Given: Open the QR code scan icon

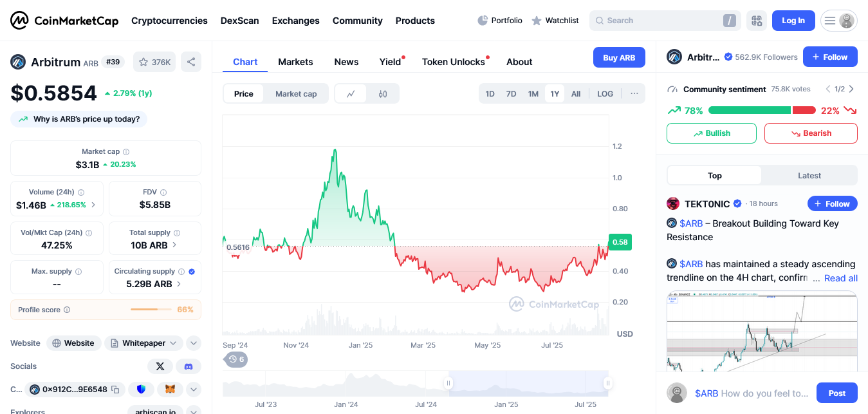Looking at the screenshot, I should (757, 21).
